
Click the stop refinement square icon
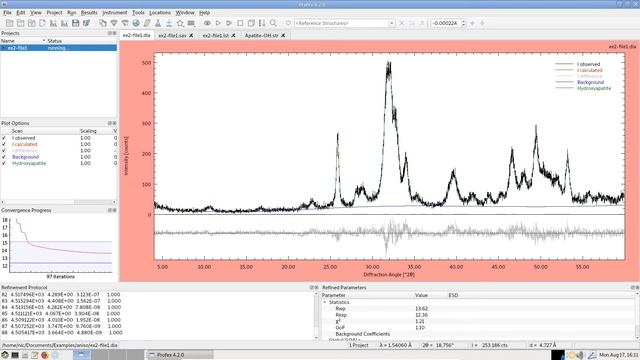pos(240,23)
